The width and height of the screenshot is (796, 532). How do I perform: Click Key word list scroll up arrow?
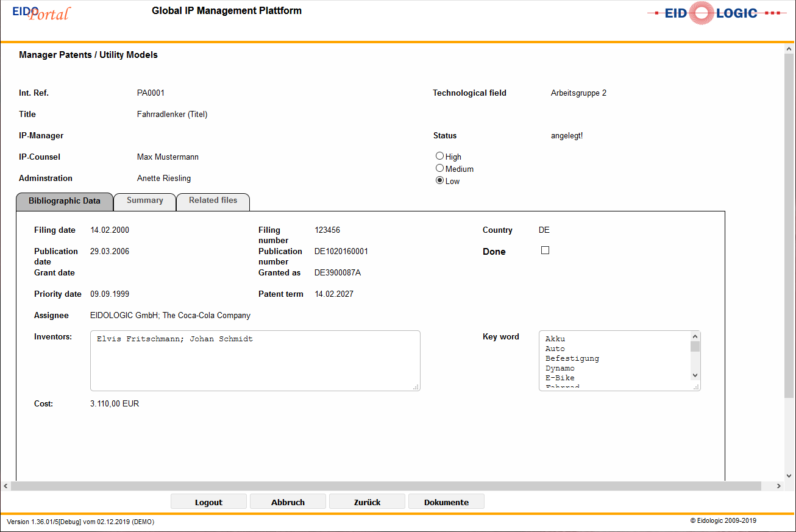tap(695, 336)
